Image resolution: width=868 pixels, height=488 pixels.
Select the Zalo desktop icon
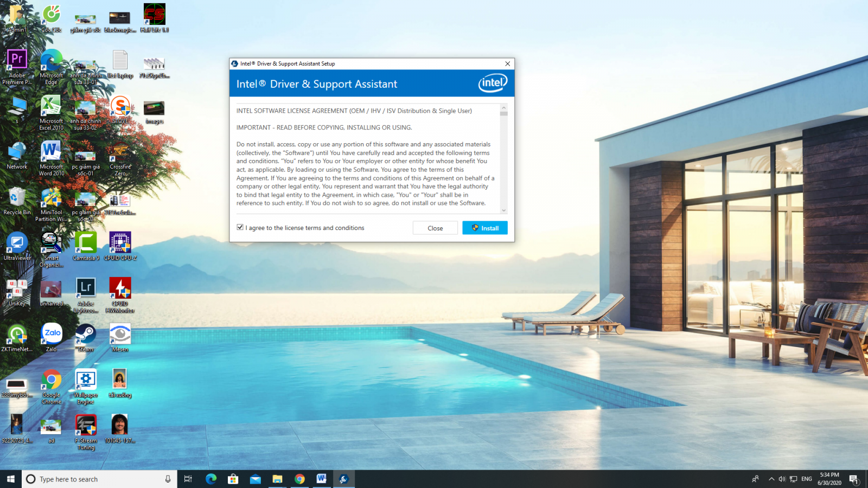52,338
